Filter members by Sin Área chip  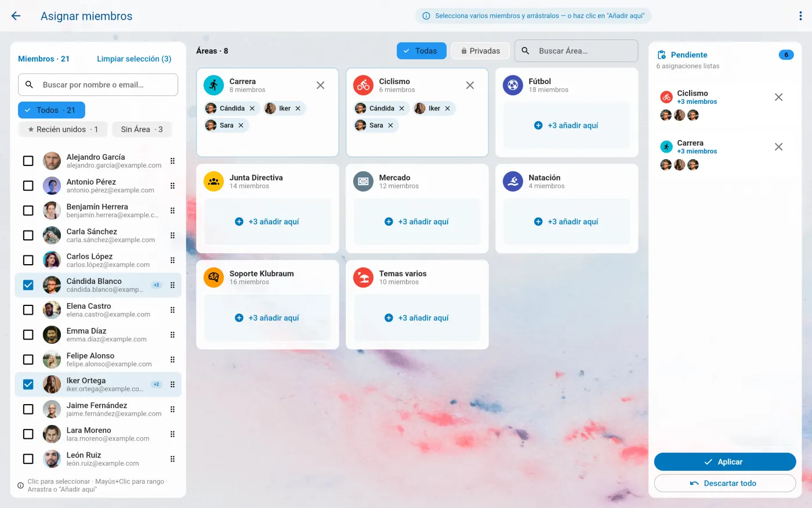pos(142,129)
